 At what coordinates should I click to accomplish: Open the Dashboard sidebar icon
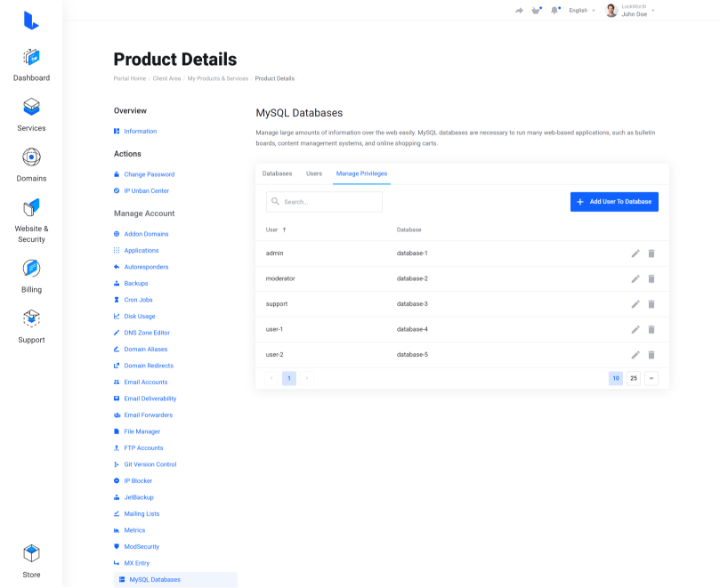(31, 58)
